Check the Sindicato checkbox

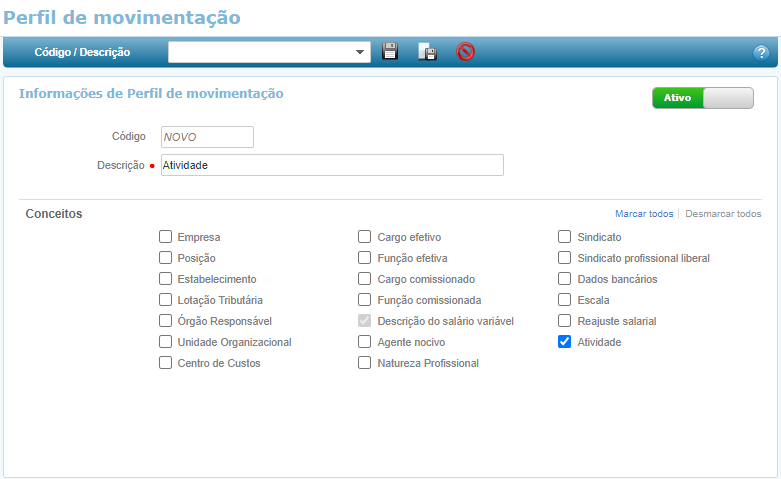click(565, 237)
